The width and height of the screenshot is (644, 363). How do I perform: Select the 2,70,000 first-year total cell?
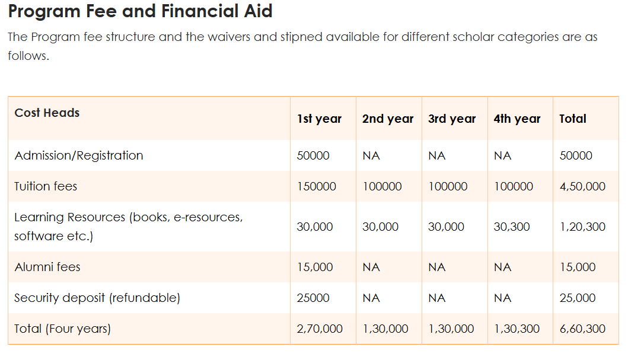pyautogui.click(x=320, y=329)
